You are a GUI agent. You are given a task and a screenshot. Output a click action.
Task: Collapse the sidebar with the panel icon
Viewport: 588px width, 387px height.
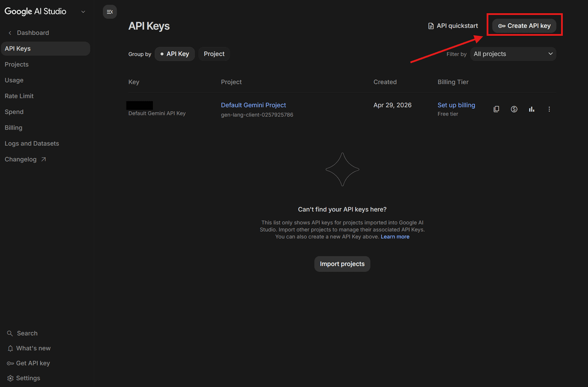pyautogui.click(x=110, y=11)
